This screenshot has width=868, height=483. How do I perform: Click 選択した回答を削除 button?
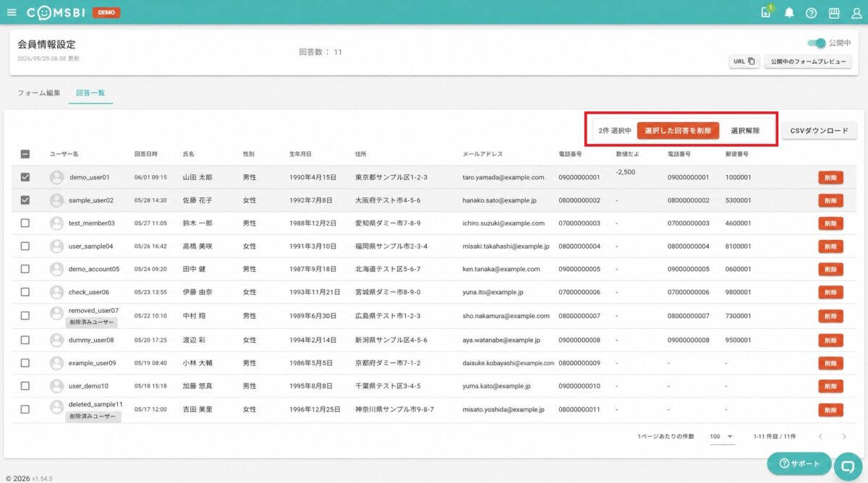(678, 130)
